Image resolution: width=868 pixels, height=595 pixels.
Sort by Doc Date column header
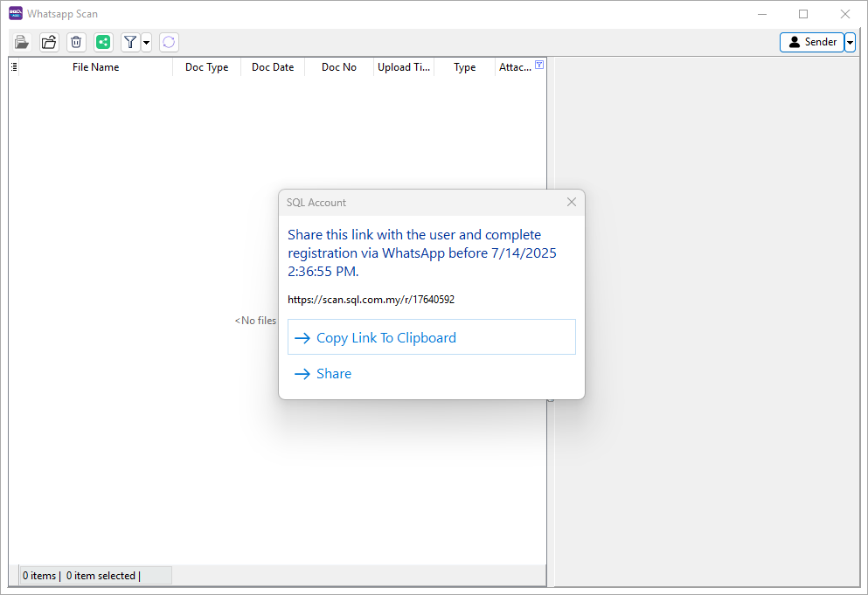pyautogui.click(x=273, y=67)
